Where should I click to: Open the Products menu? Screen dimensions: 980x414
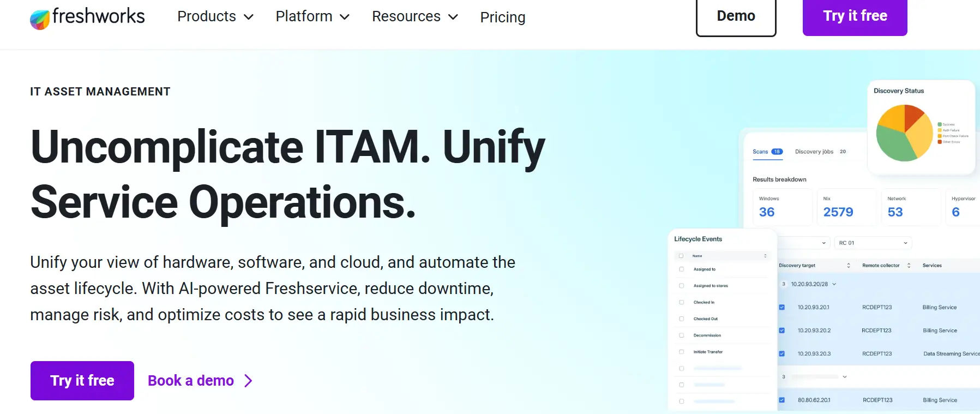pos(215,17)
